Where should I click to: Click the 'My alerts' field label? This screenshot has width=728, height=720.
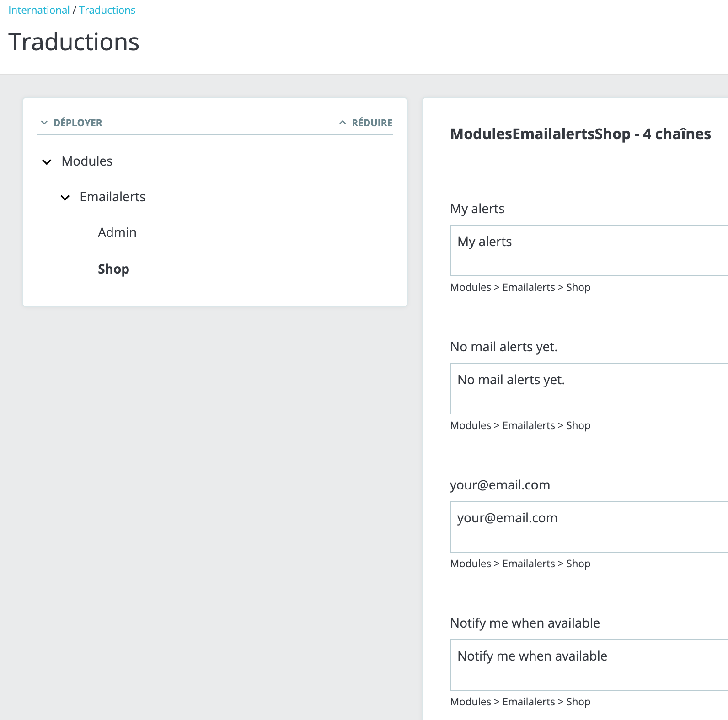click(x=477, y=209)
